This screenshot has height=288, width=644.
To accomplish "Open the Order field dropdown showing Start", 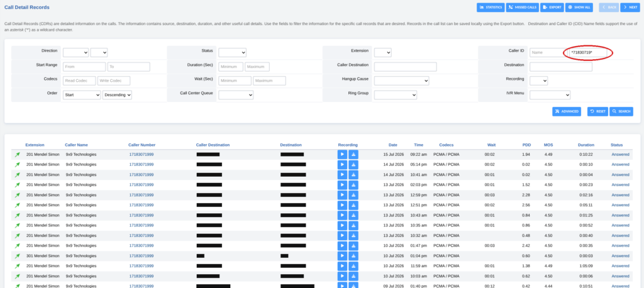I will coord(82,94).
